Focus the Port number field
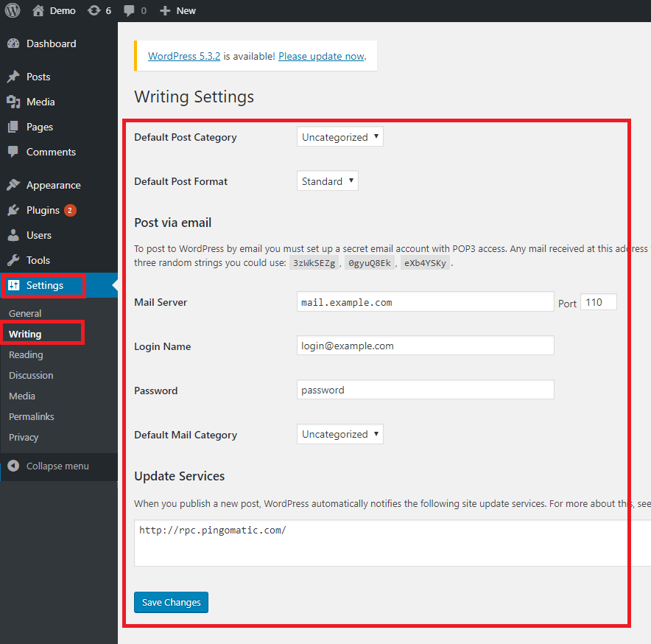The image size is (651, 644). coord(598,302)
